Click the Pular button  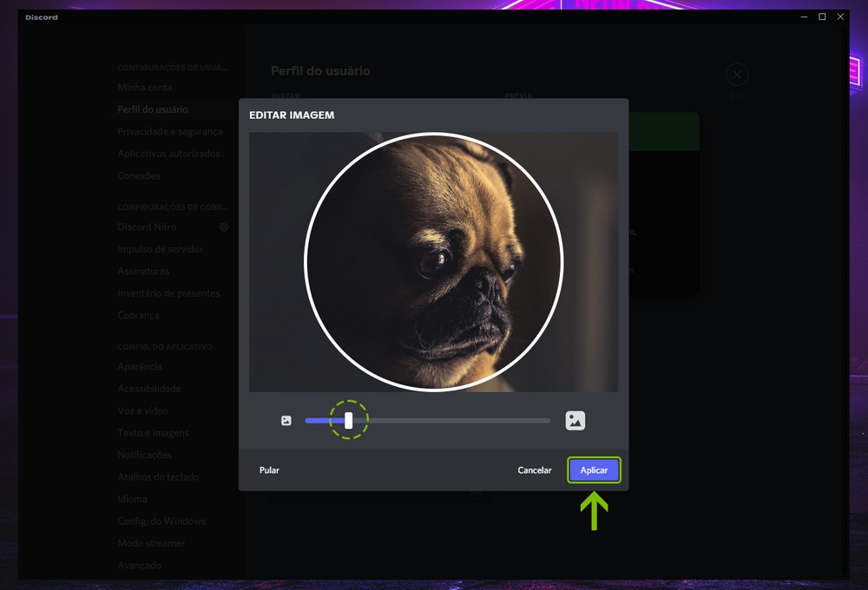(x=269, y=470)
